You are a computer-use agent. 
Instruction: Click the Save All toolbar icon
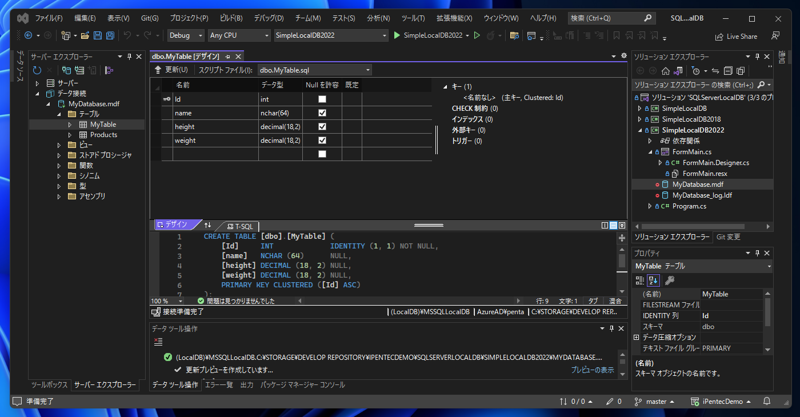point(110,36)
